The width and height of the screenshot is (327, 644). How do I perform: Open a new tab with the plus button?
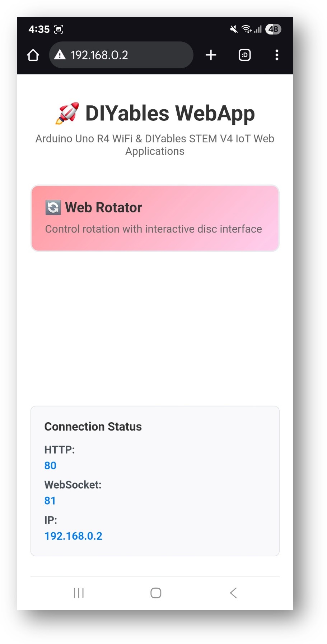click(211, 55)
